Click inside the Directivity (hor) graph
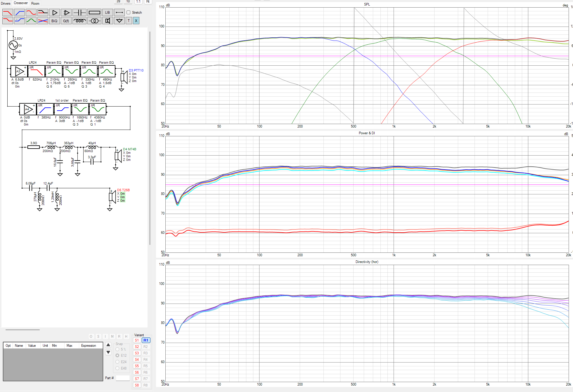The height and width of the screenshot is (392, 573). (367, 323)
